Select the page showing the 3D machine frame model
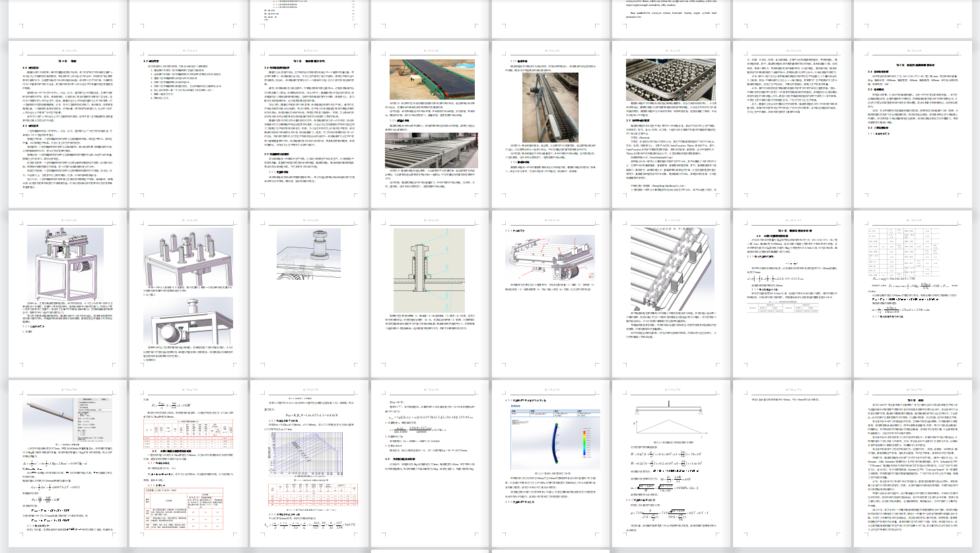The width and height of the screenshot is (980, 553). click(68, 294)
